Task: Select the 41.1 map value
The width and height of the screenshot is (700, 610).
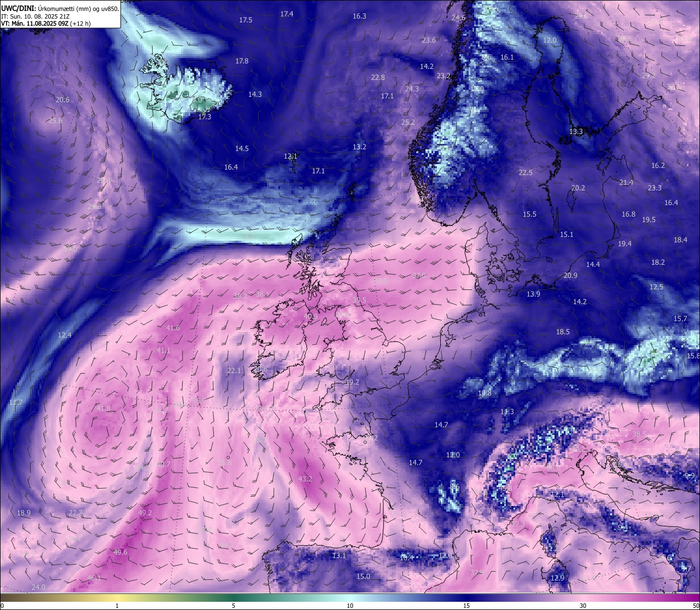Action: [164, 351]
